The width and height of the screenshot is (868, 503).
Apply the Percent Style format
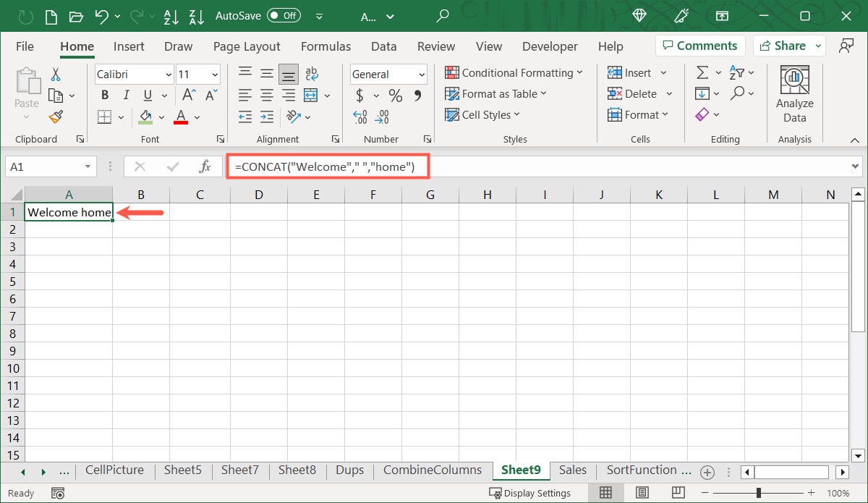[395, 96]
